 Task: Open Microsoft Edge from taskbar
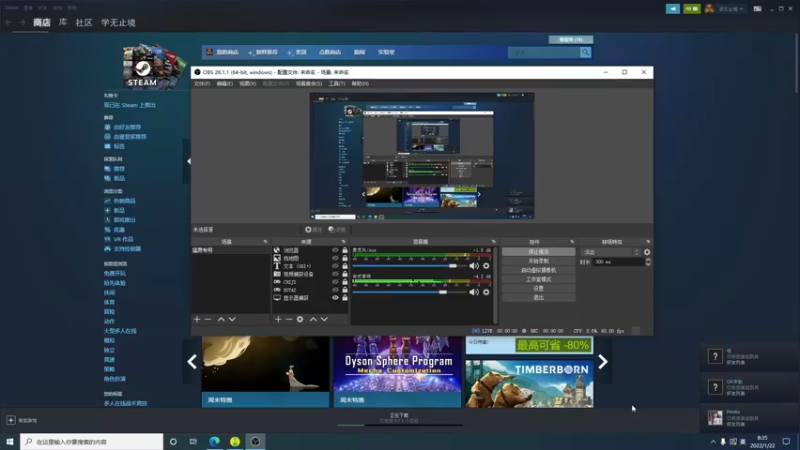click(214, 441)
